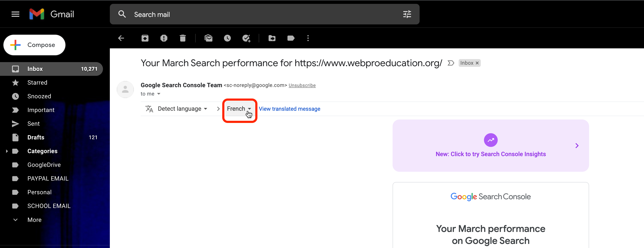This screenshot has height=248, width=644.
Task: Click the Google Search Console logo
Action: click(x=490, y=197)
